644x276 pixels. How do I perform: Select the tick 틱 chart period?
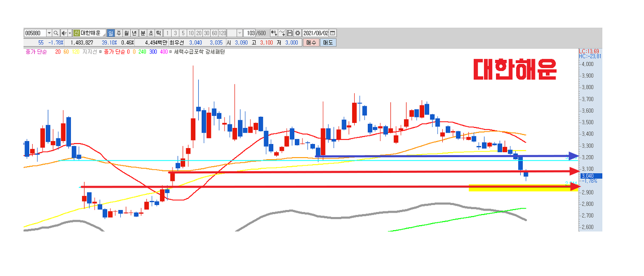click(x=159, y=33)
